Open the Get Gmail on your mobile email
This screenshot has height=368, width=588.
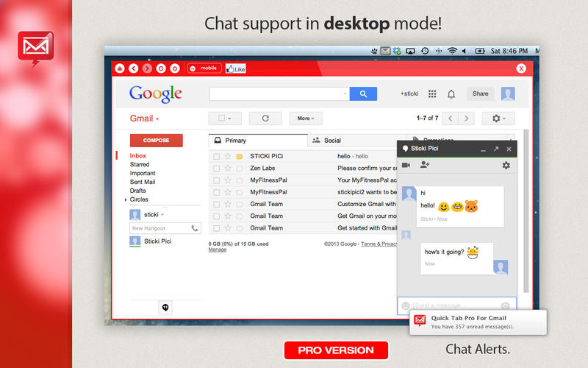[x=303, y=216]
